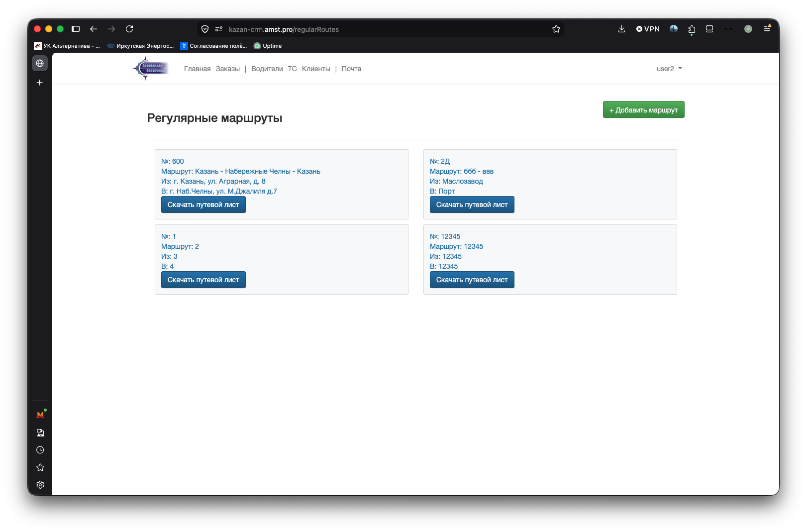Download путевой лист for route 600

point(203,205)
